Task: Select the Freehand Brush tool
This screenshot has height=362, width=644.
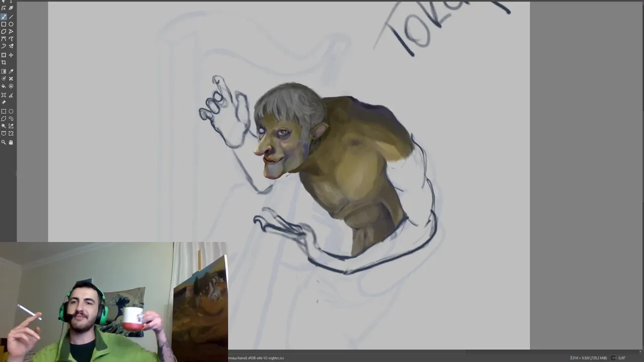Action: (4, 17)
